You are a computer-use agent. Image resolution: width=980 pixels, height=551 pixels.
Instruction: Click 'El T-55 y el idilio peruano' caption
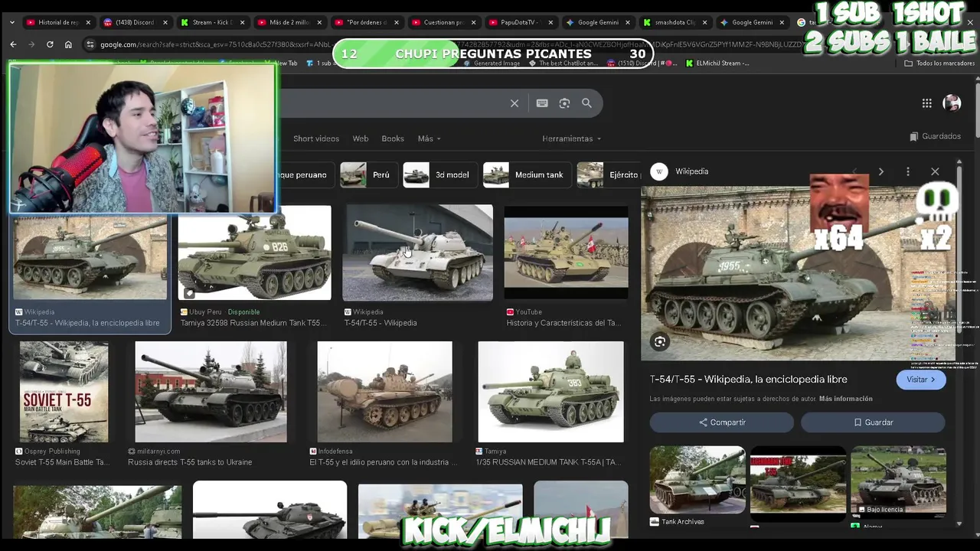tap(384, 462)
